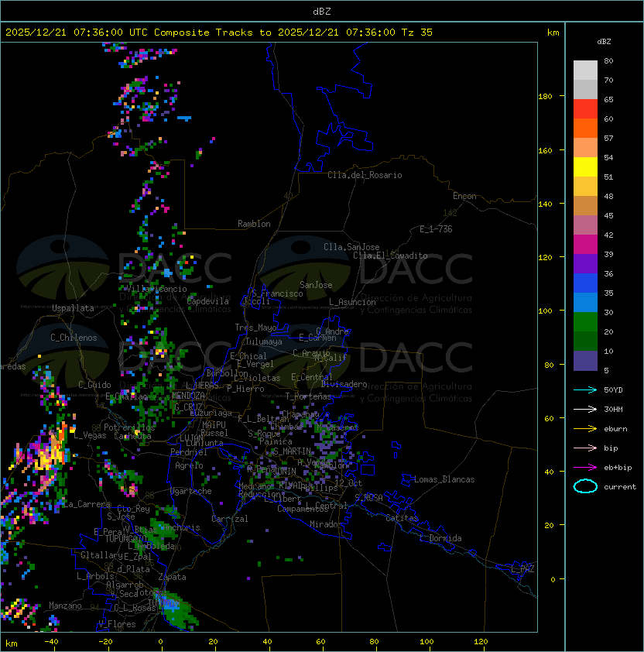Click the Ramblon map label
This screenshot has height=652, width=644.
[x=254, y=224]
